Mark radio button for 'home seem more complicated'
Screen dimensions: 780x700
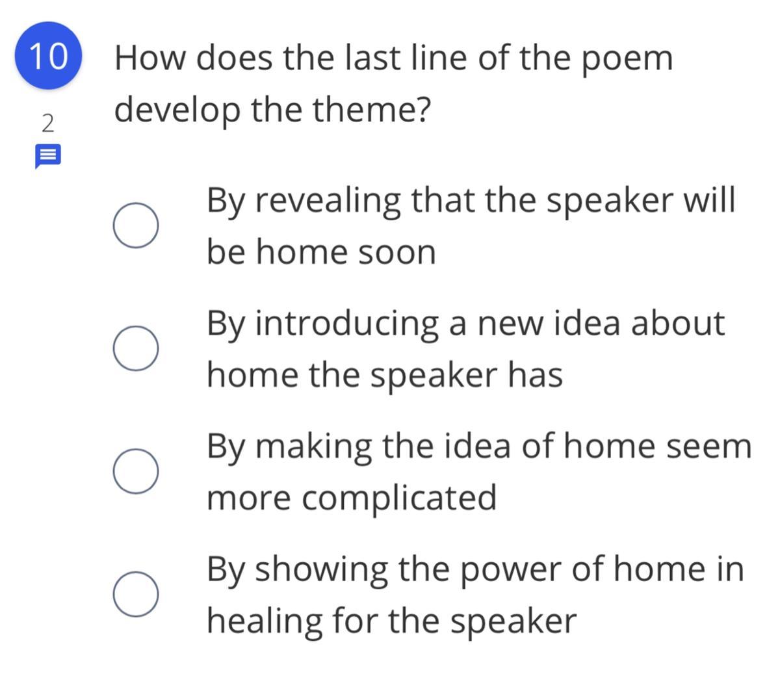point(135,471)
